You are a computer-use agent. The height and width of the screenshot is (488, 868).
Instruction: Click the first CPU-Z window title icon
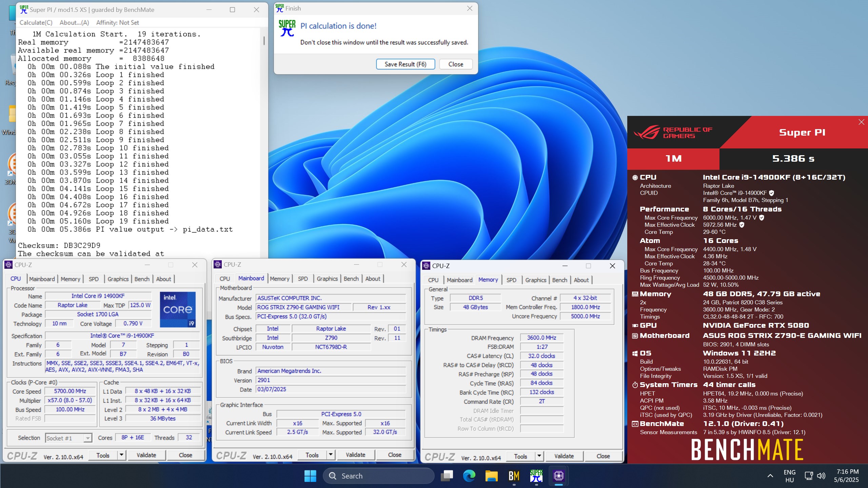pos(9,265)
